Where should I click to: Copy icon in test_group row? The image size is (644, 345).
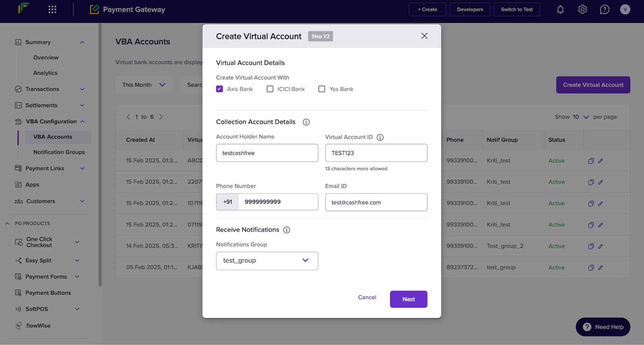(591, 268)
